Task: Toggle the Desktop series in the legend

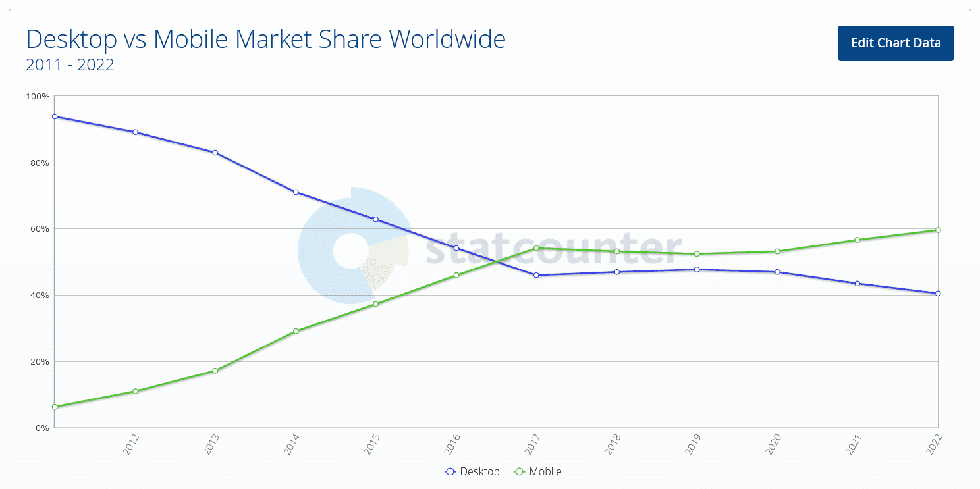Action: (x=472, y=472)
